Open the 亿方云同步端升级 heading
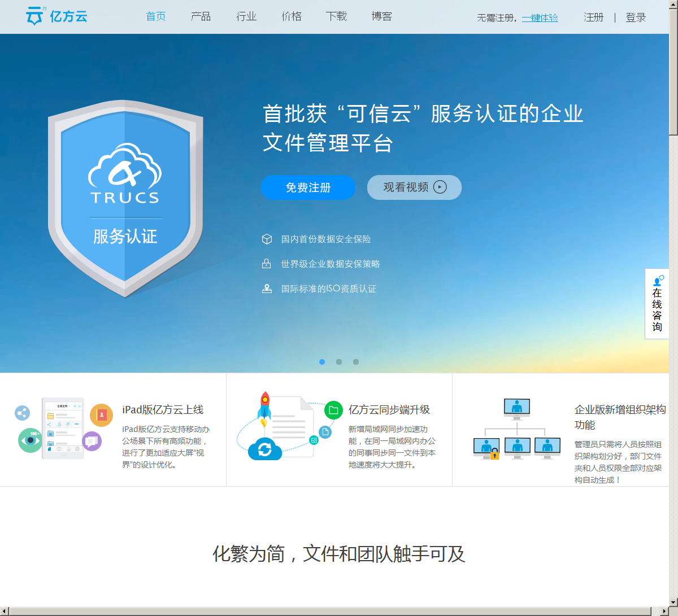 [389, 410]
